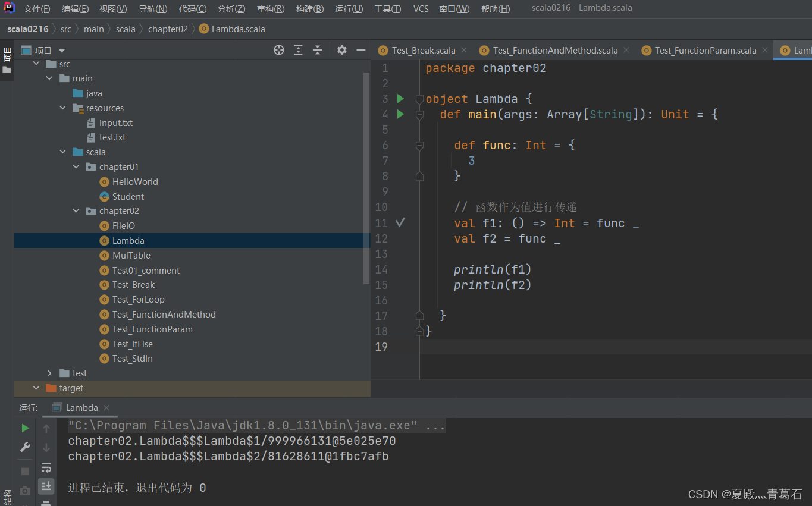The height and width of the screenshot is (506, 812).
Task: Click scala0216 in breadcrumb bar
Action: point(28,29)
